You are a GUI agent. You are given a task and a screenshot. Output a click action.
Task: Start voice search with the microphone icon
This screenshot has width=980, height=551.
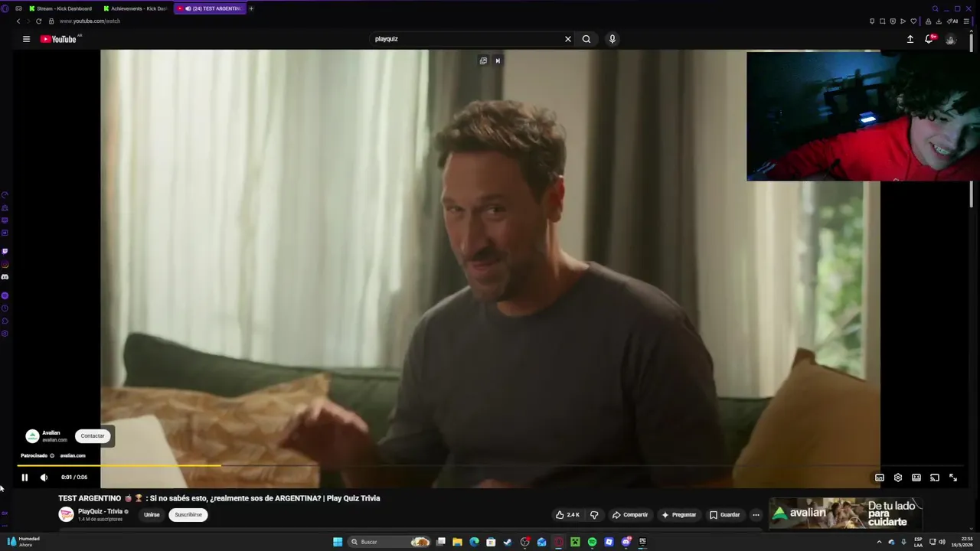612,39
